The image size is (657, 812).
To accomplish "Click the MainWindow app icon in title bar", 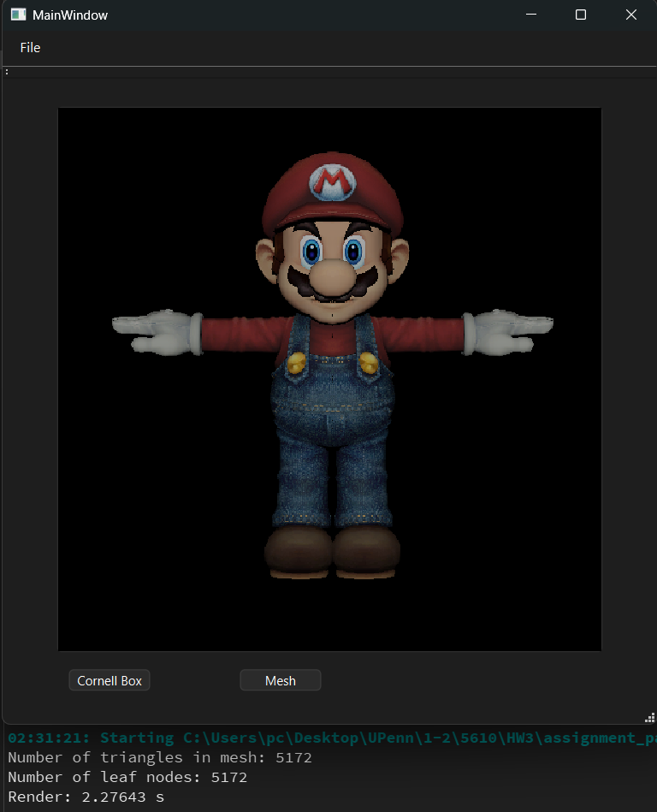I will [18, 15].
